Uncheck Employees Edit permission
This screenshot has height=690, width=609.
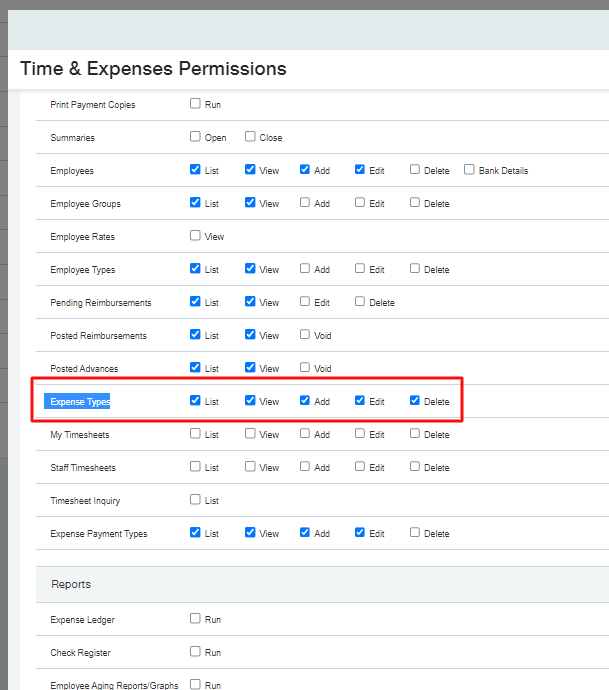360,169
